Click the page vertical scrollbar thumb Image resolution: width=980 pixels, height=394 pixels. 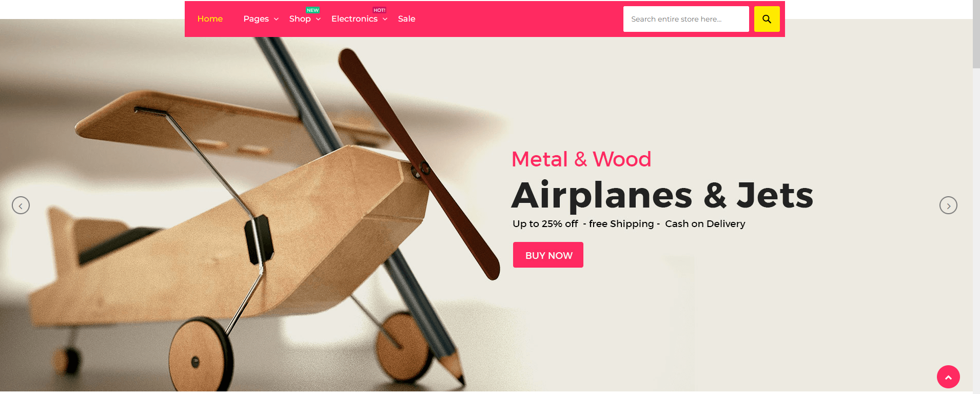click(x=976, y=34)
